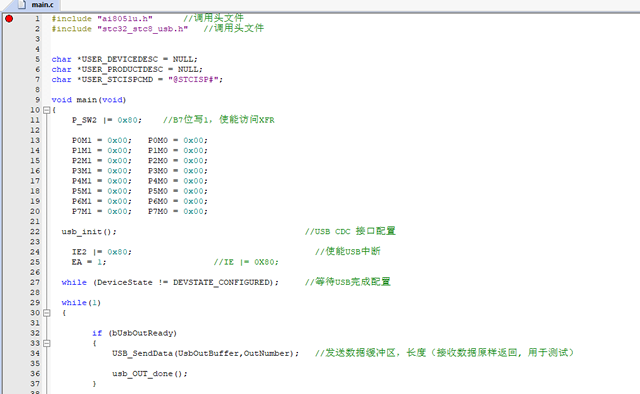Click USER_PRODUCTDESC on line 6
The width and height of the screenshot is (640, 394).
pos(122,69)
